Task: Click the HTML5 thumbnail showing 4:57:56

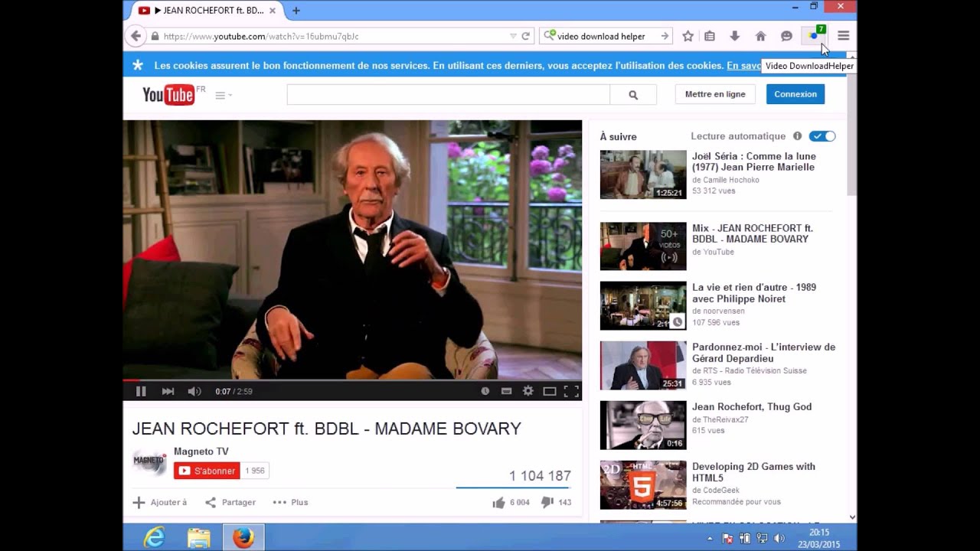Action: pos(643,485)
